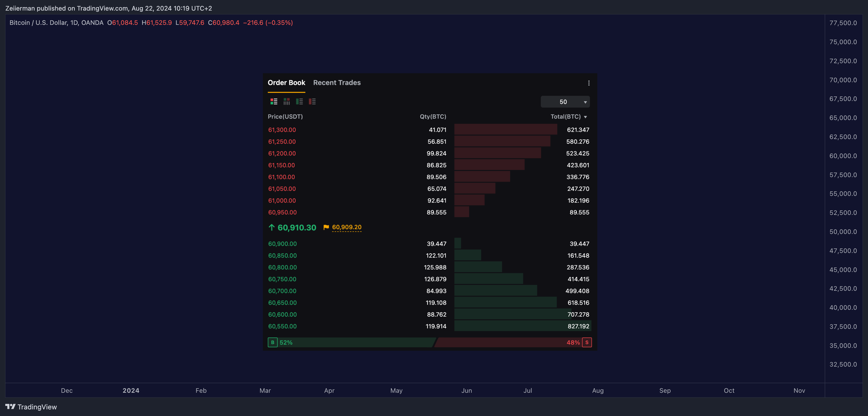The height and width of the screenshot is (416, 868).
Task: Select bid price 60,800.00
Action: [282, 267]
